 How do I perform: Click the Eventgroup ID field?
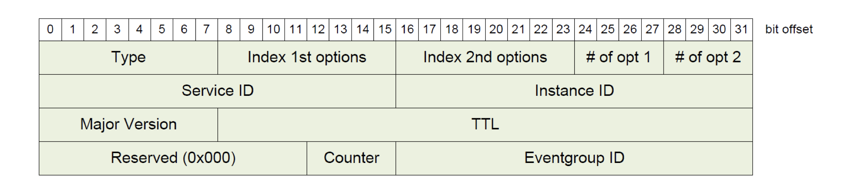[574, 158]
